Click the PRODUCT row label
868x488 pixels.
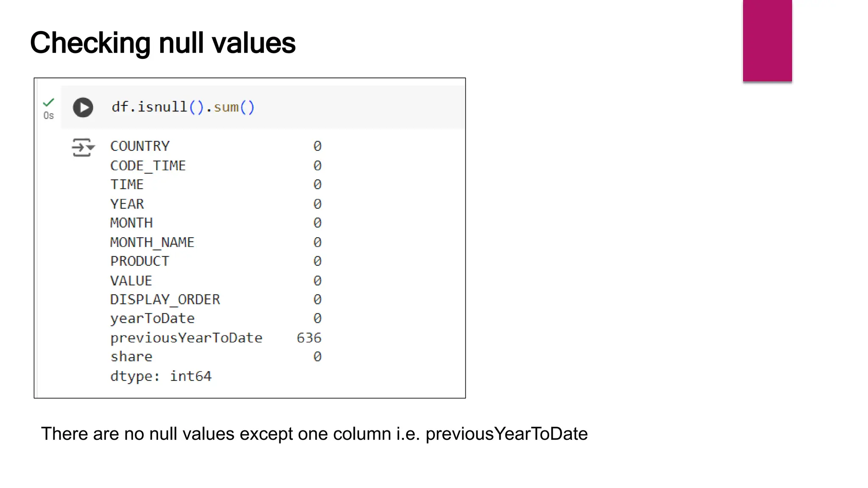139,261
